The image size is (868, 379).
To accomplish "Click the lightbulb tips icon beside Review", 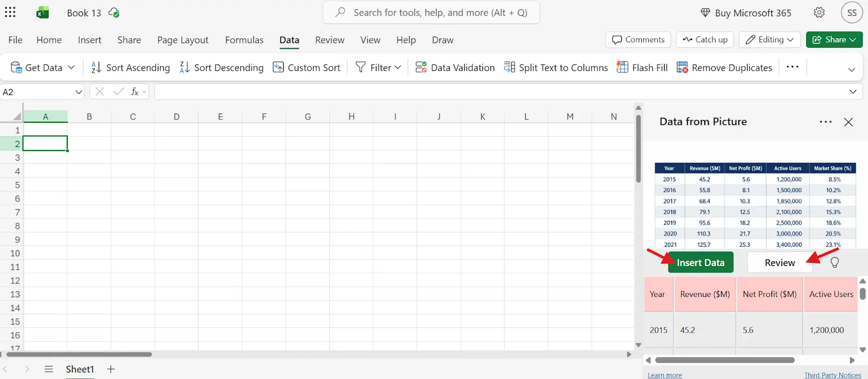I will (x=835, y=262).
